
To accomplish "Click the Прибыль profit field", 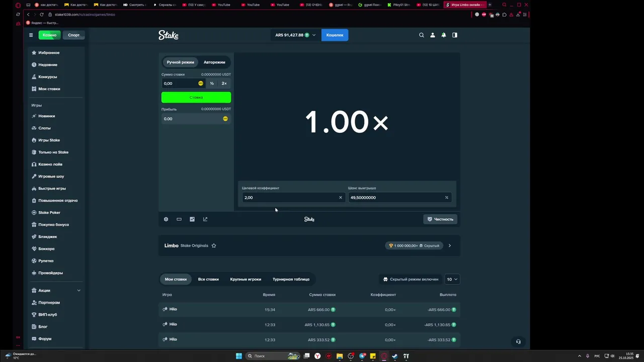I will (196, 119).
